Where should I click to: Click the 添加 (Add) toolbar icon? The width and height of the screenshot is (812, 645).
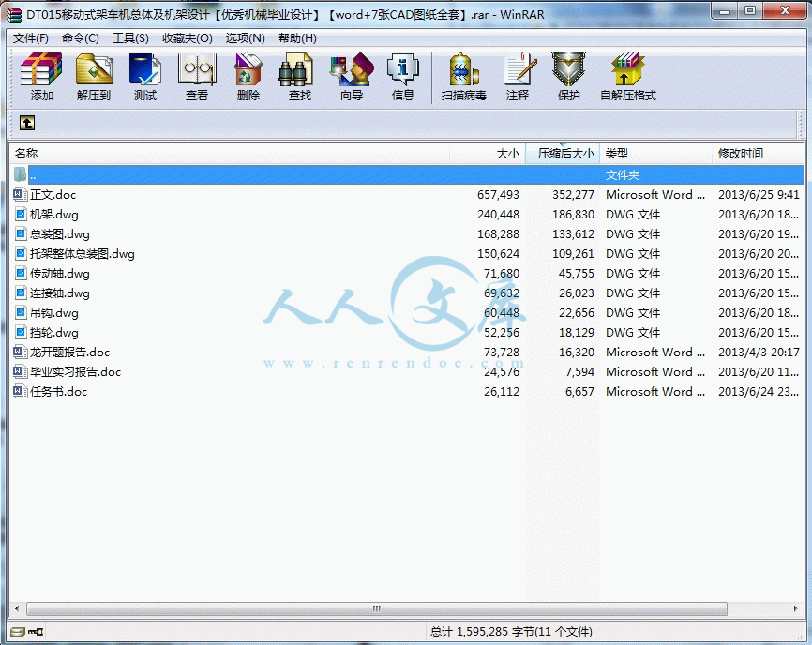pyautogui.click(x=41, y=69)
